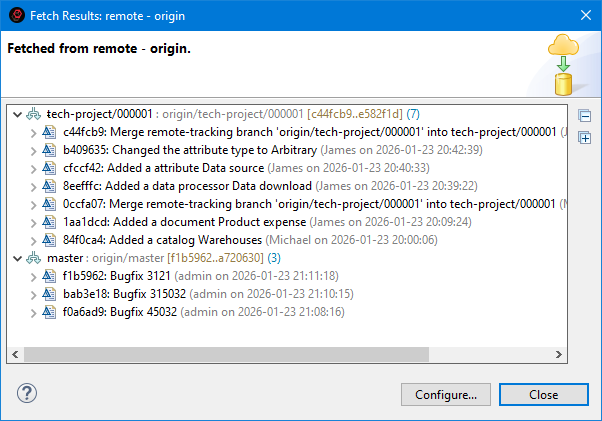The width and height of the screenshot is (602, 421).
Task: Click the Expand All icon
Action: point(585,137)
